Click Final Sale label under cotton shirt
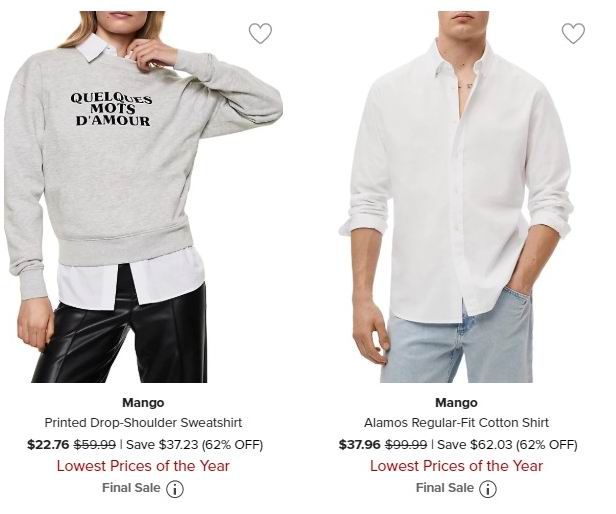 point(445,488)
